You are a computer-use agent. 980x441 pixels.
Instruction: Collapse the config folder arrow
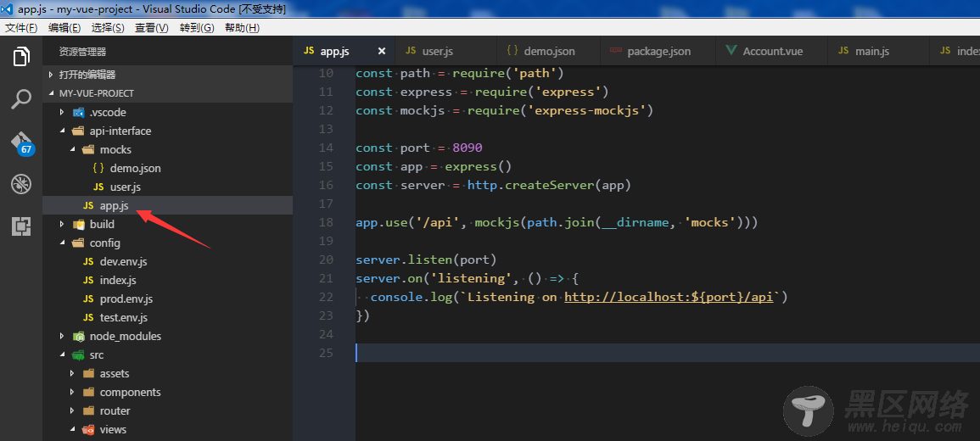click(x=62, y=243)
